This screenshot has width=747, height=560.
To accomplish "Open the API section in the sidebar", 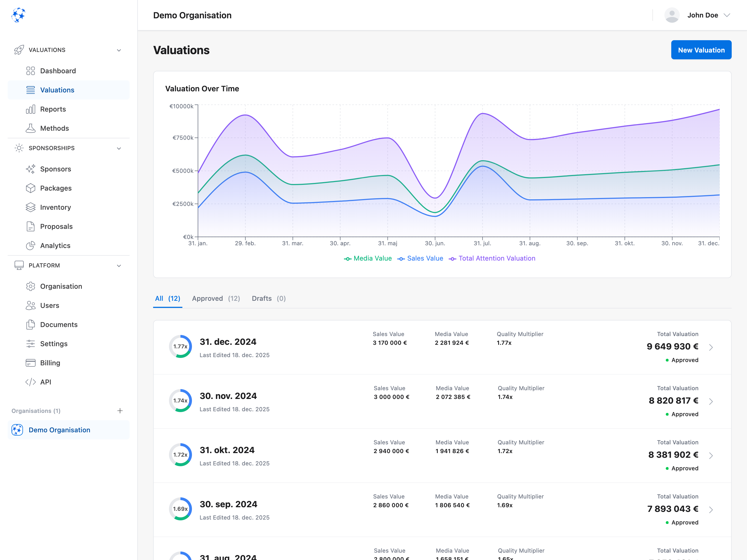I will pyautogui.click(x=46, y=382).
